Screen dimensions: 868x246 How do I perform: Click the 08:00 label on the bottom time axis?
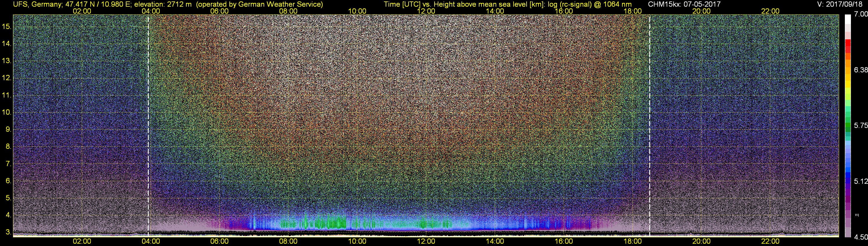pyautogui.click(x=288, y=241)
